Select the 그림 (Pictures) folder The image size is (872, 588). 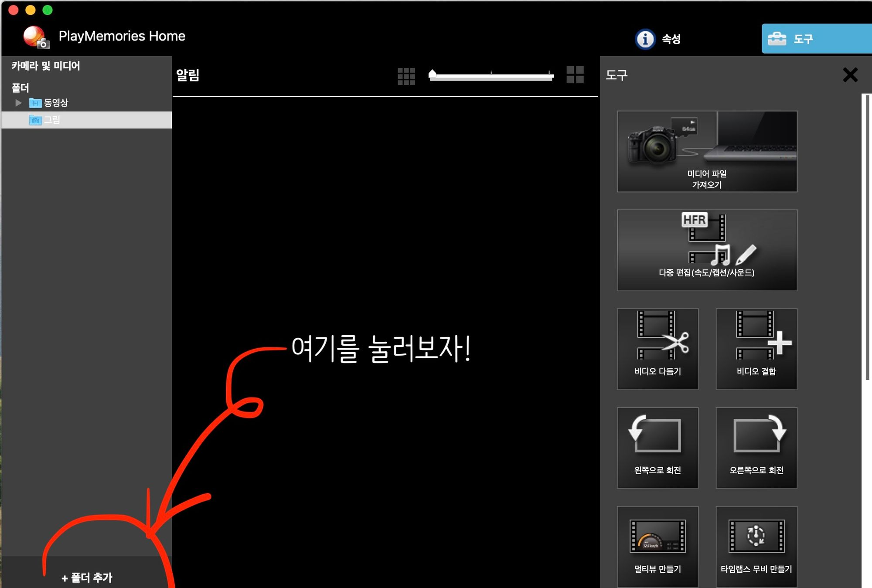click(x=52, y=120)
